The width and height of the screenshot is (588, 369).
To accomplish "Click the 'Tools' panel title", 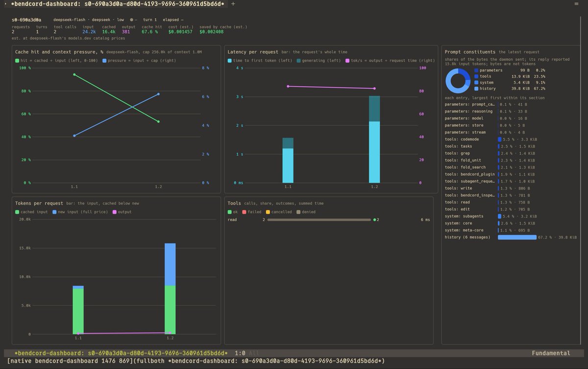I will click(235, 203).
